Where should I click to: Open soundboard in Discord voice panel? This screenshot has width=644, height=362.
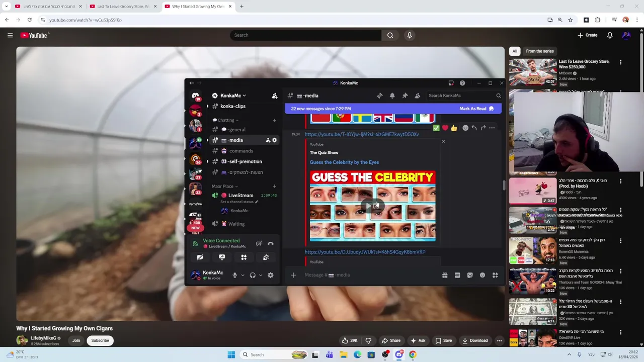(x=266, y=257)
